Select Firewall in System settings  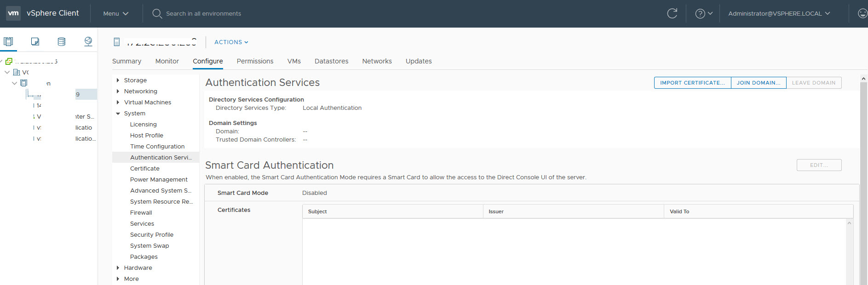tap(141, 213)
